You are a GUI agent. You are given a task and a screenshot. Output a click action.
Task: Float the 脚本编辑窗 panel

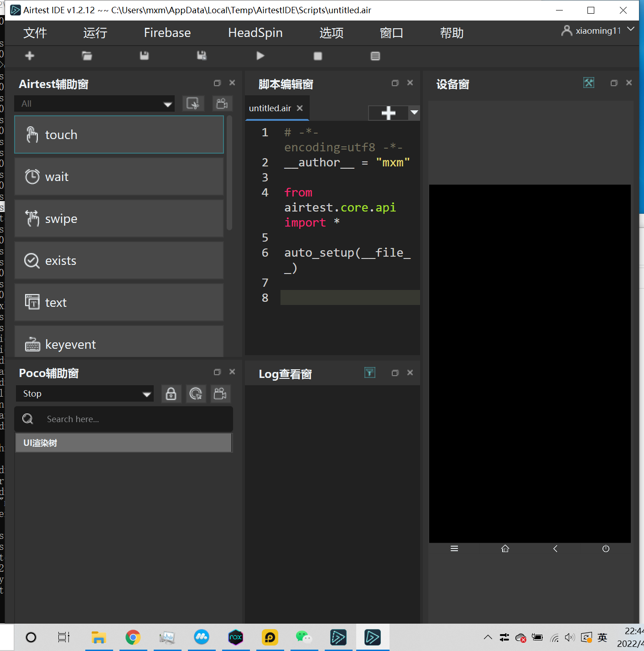point(395,83)
